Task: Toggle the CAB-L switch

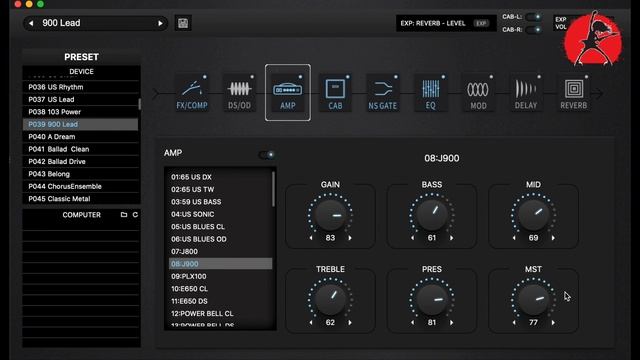Action: point(533,17)
